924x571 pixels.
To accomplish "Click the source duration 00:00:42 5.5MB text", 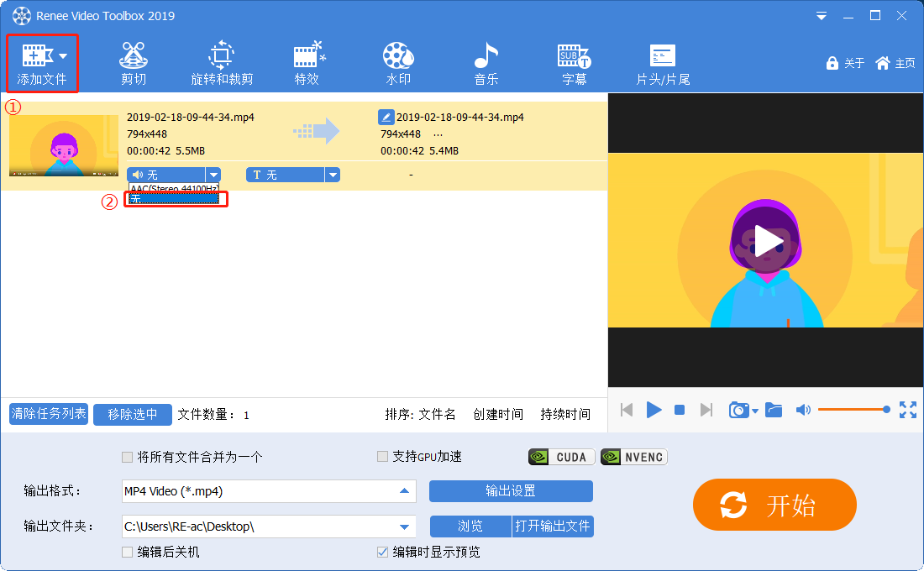I will tap(165, 151).
